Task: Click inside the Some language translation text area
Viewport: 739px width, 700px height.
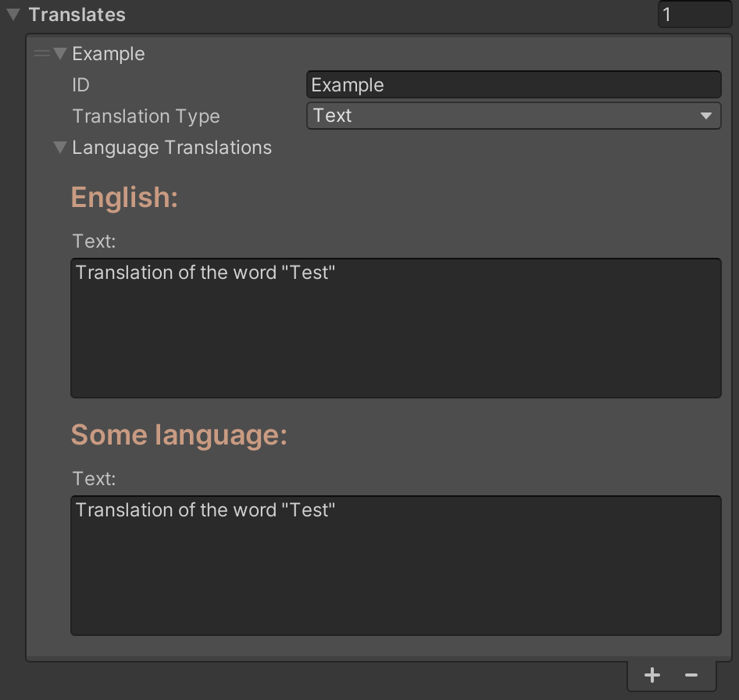Action: pyautogui.click(x=395, y=566)
